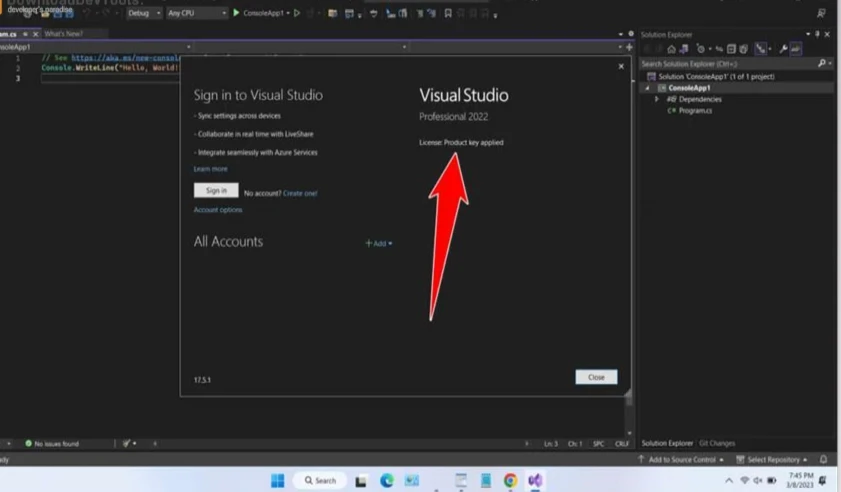Open Properties with the wrench icon

[783, 49]
